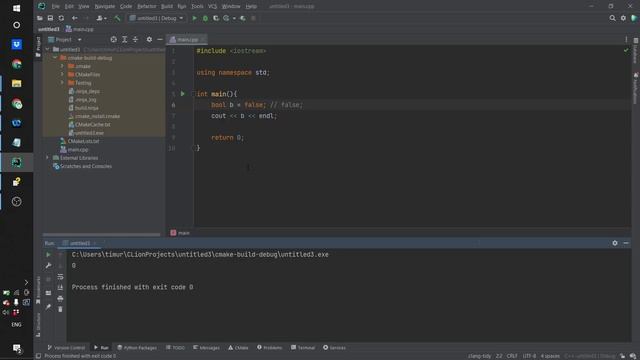The image size is (640, 360).
Task: Open the CMake tool window
Action: (238, 348)
